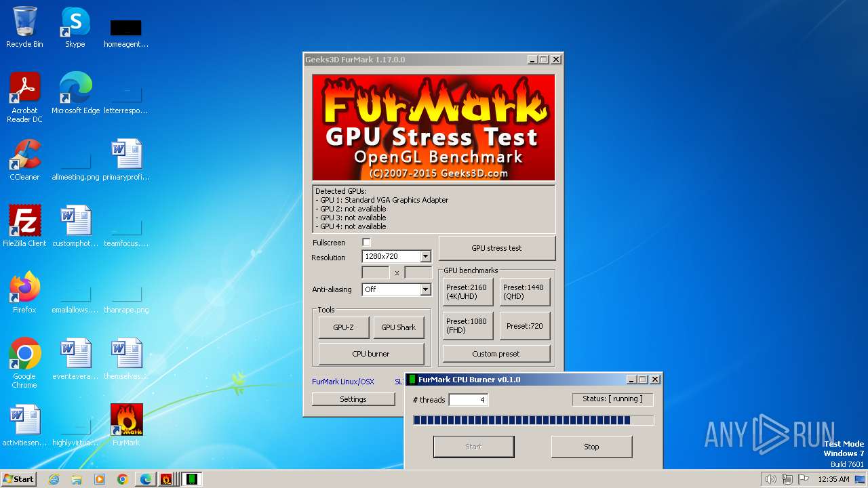Click the network tray icon
The height and width of the screenshot is (488, 868).
[x=787, y=479]
